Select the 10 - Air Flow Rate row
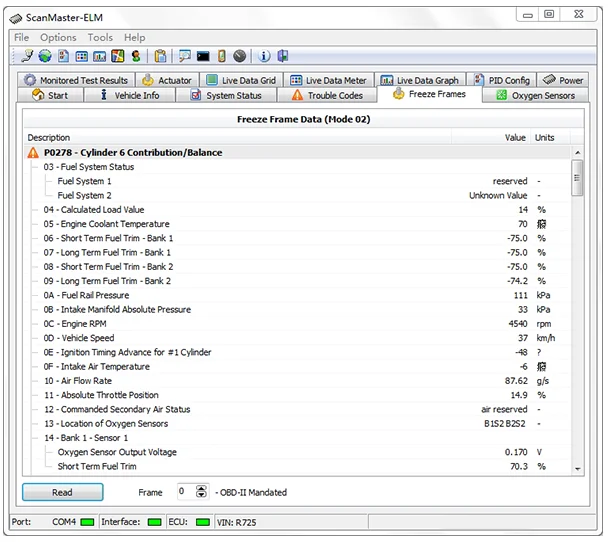Viewport: 611px width, 542px height. 298,381
